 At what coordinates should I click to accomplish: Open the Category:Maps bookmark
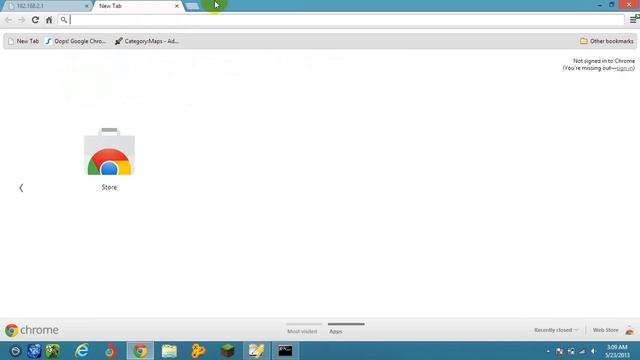click(x=147, y=41)
